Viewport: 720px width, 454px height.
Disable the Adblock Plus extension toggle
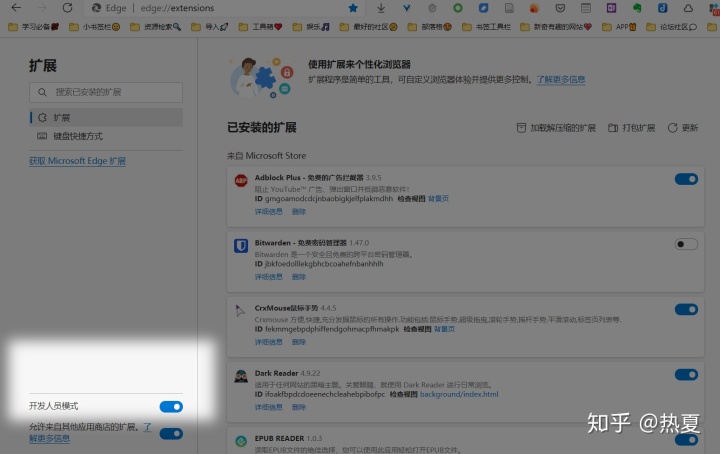tap(686, 179)
